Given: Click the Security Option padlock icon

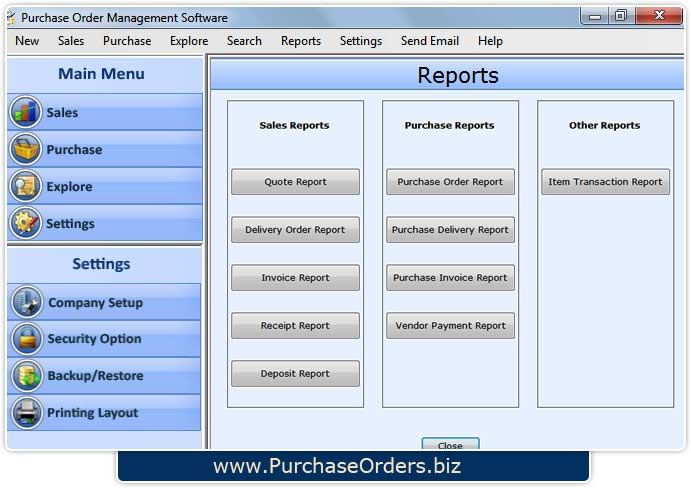Looking at the screenshot, I should pyautogui.click(x=27, y=339).
